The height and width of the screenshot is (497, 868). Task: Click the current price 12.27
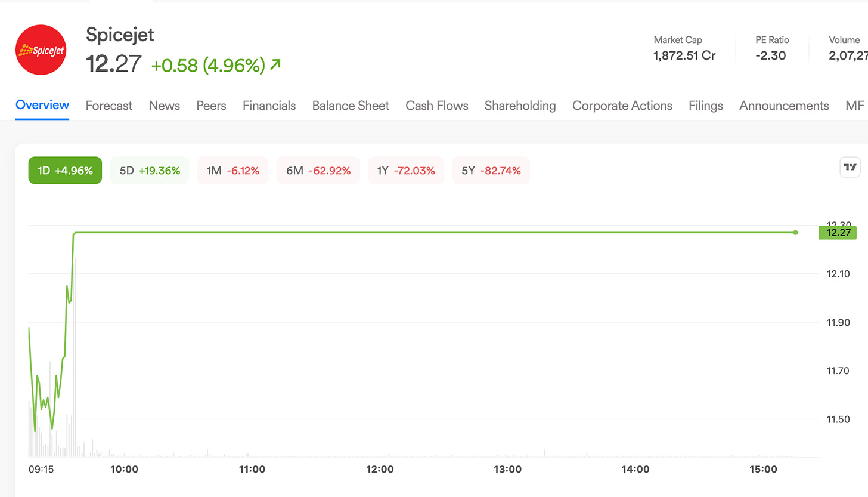114,64
